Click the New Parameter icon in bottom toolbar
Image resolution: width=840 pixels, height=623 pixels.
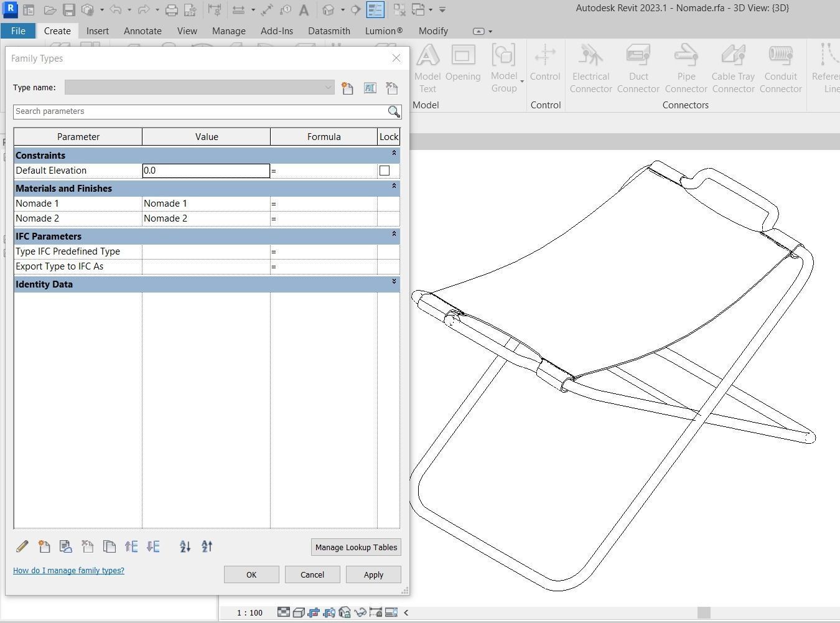(44, 546)
